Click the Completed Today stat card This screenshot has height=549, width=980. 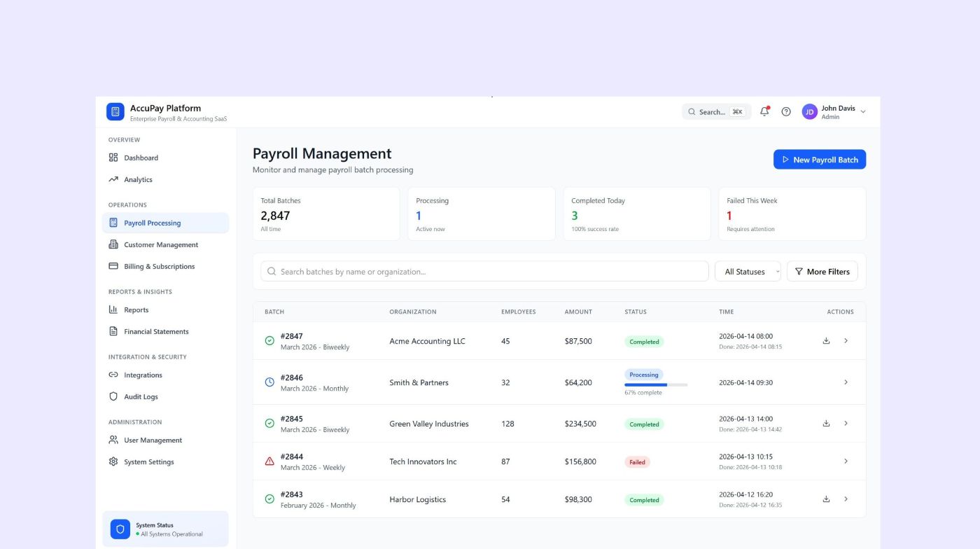[x=637, y=214]
